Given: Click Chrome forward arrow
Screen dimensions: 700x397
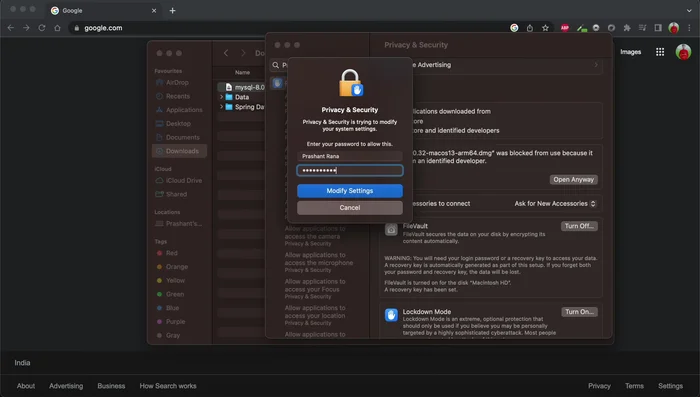Looking at the screenshot, I should (x=26, y=28).
